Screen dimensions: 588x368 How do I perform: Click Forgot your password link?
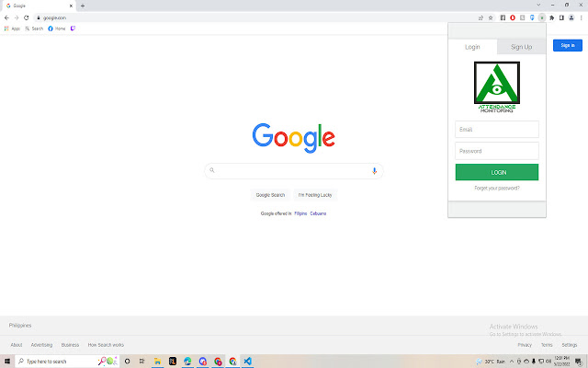(x=497, y=188)
